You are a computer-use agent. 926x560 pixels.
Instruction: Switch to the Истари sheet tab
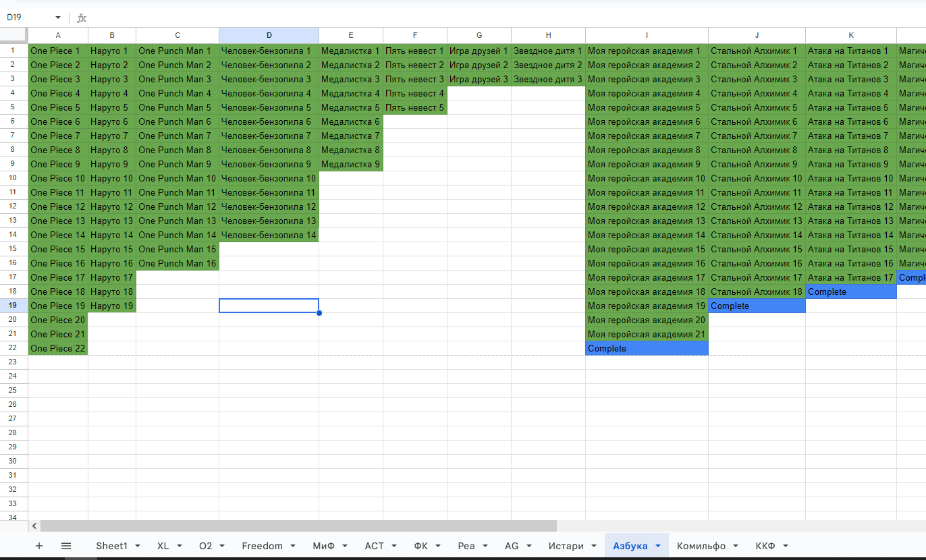pos(566,546)
